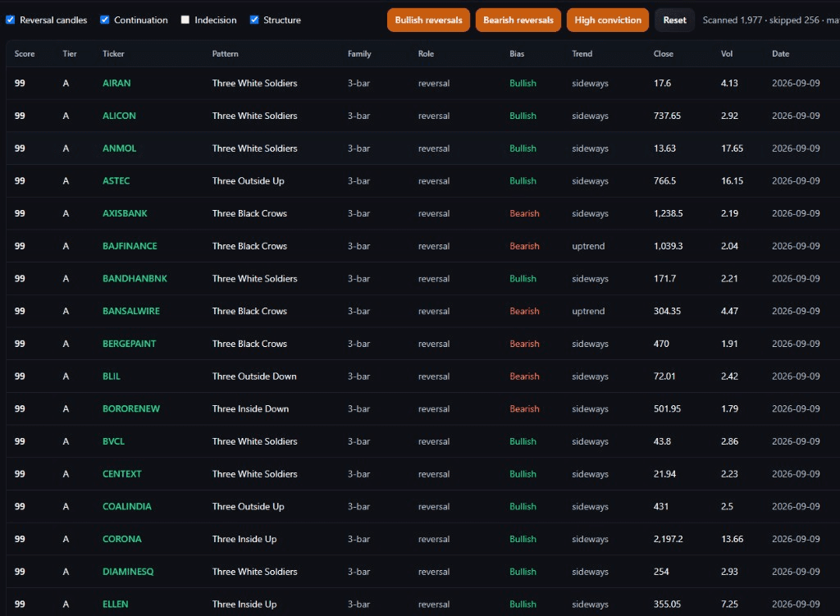Click the close value 355.05
Image resolution: width=840 pixels, height=616 pixels.
[667, 605]
